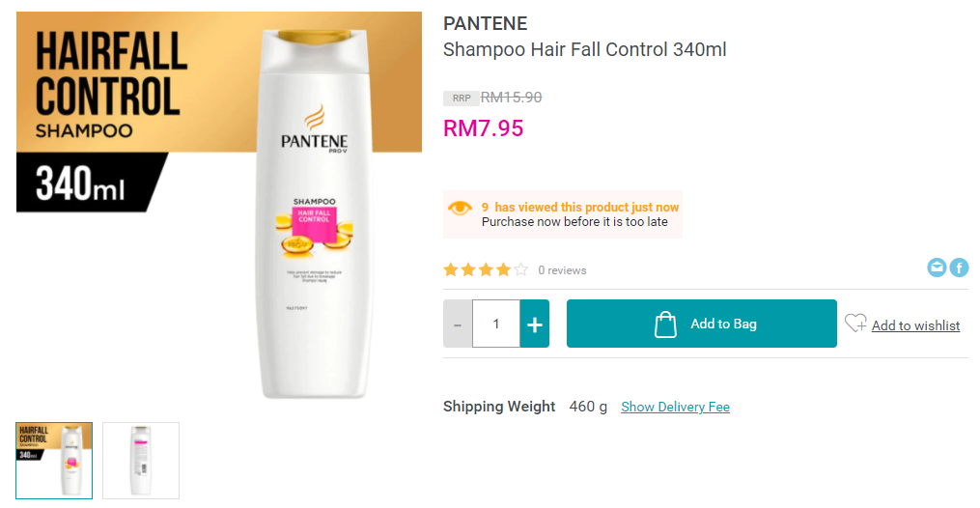Click the third gold rating star
This screenshot has height=508, width=980.
486,269
